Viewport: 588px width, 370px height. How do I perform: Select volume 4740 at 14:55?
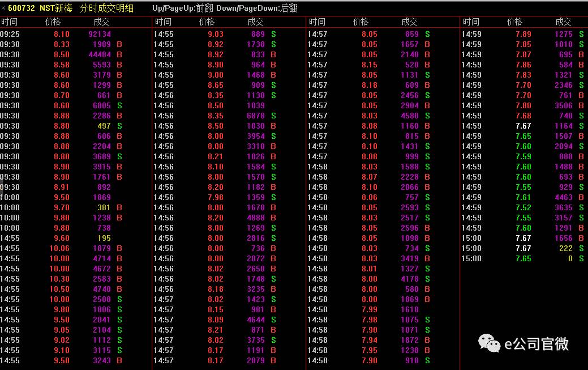coord(102,289)
